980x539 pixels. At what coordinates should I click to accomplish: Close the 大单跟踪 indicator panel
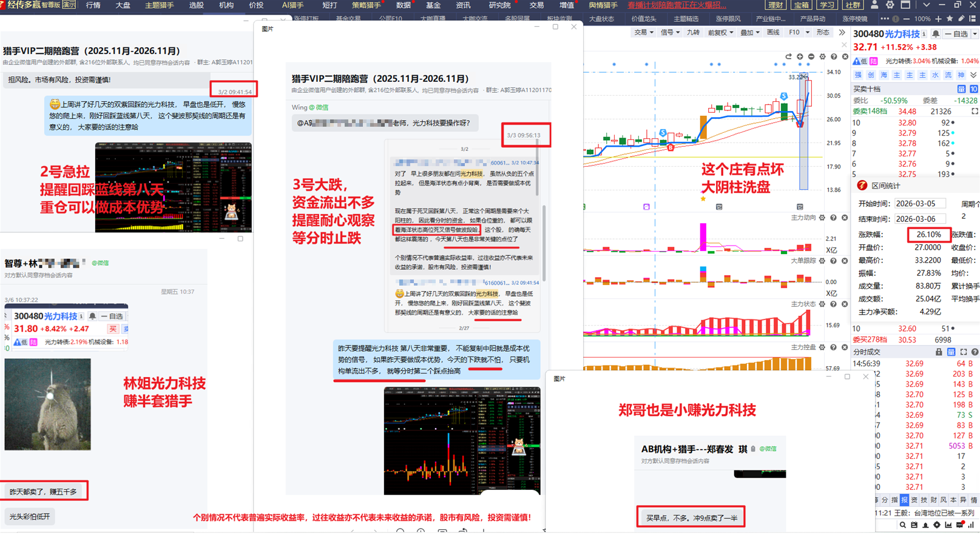[x=845, y=261]
